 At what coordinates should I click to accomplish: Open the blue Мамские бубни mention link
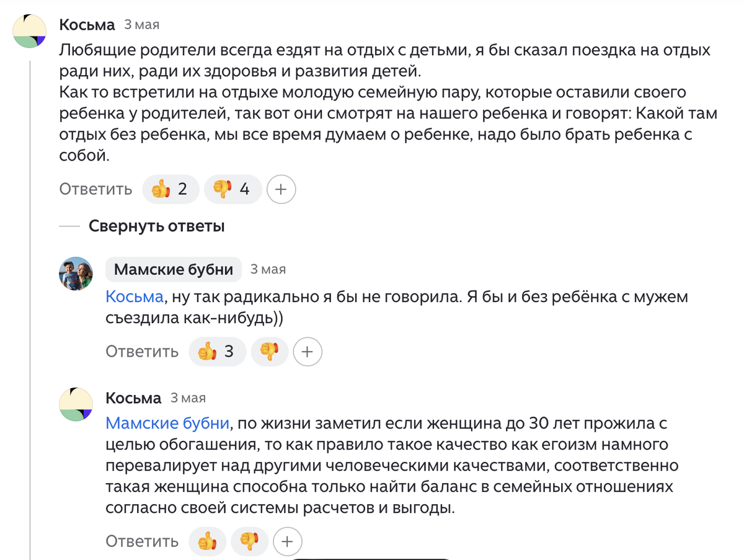pyautogui.click(x=167, y=424)
